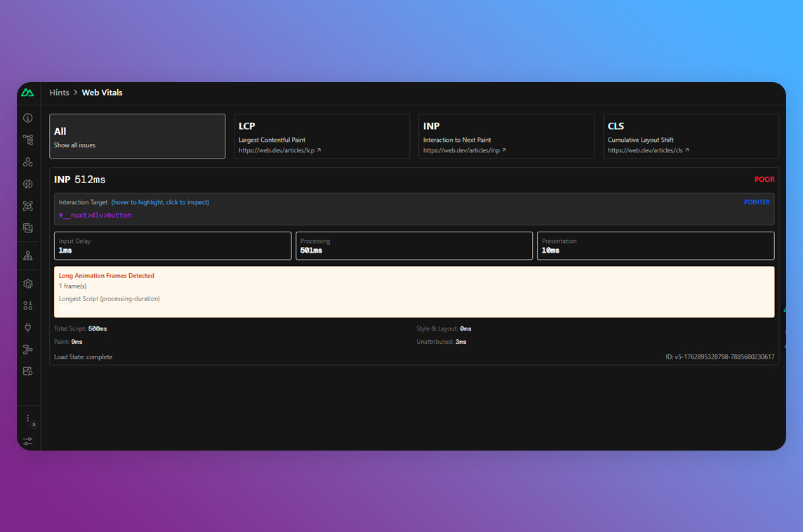Inspect the #__nuxt>div>button interaction target

[95, 215]
